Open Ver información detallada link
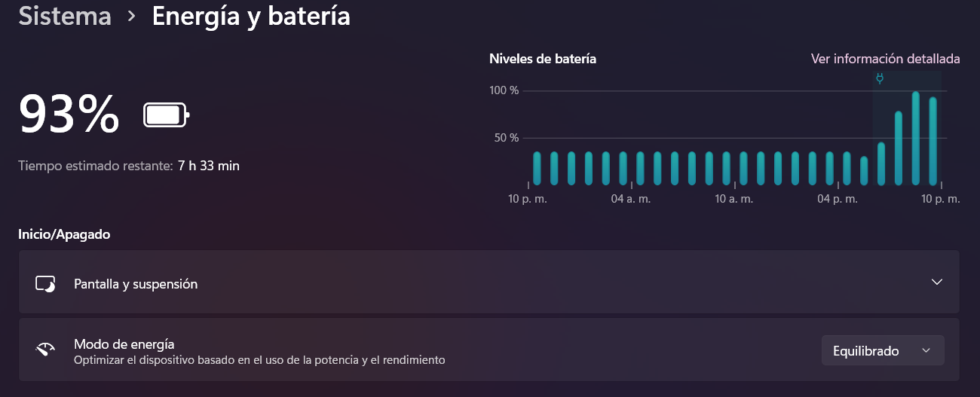Image resolution: width=980 pixels, height=397 pixels. click(x=885, y=59)
